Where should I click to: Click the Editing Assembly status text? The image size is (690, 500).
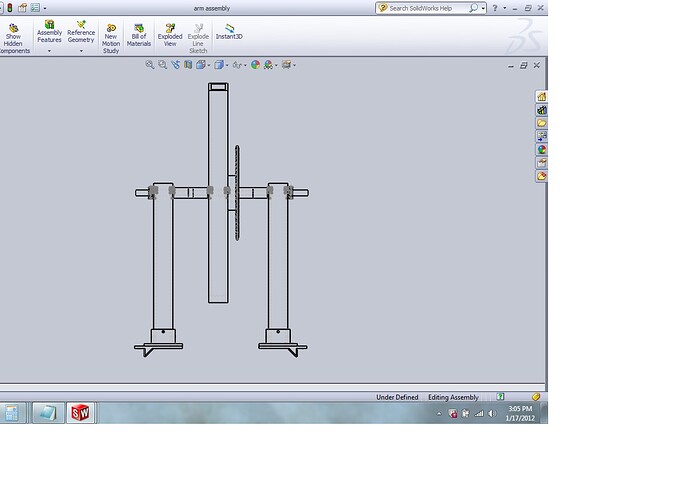[x=453, y=397]
